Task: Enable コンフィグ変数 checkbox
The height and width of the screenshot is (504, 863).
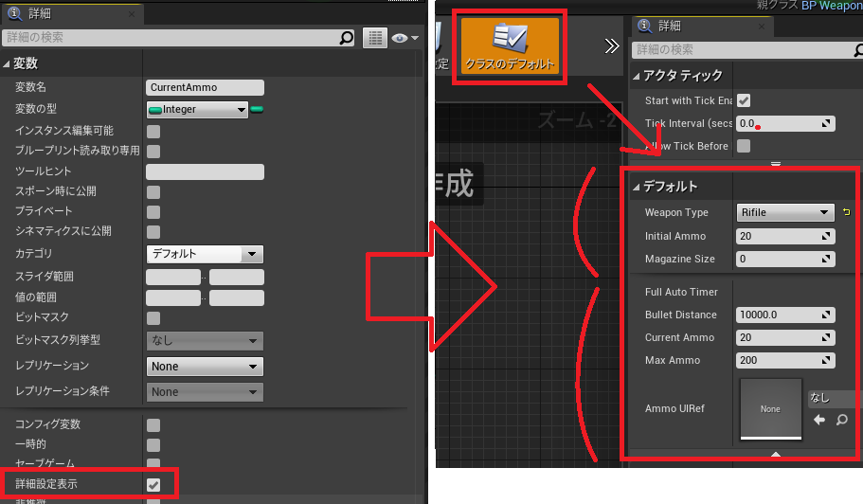Action: click(153, 424)
